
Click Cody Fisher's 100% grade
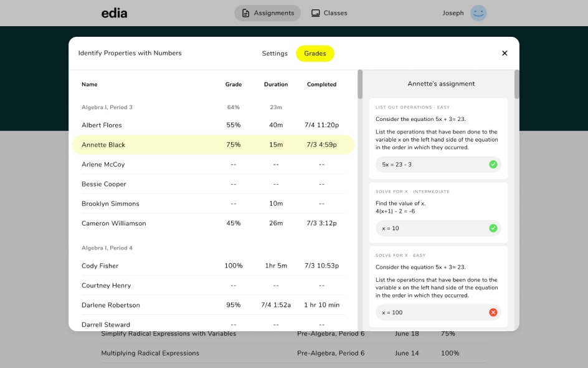233,266
